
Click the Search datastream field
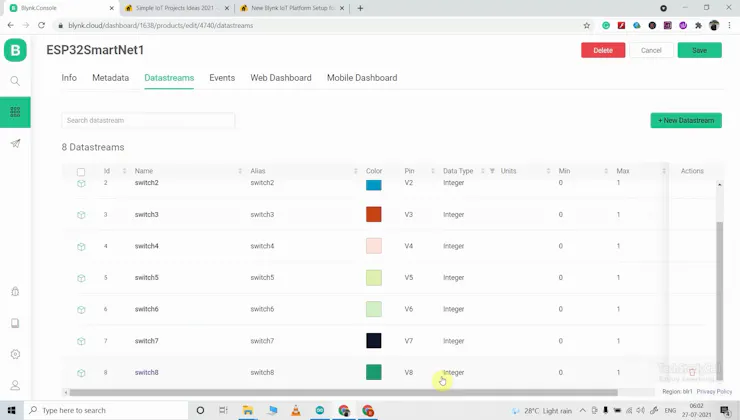pos(148,120)
